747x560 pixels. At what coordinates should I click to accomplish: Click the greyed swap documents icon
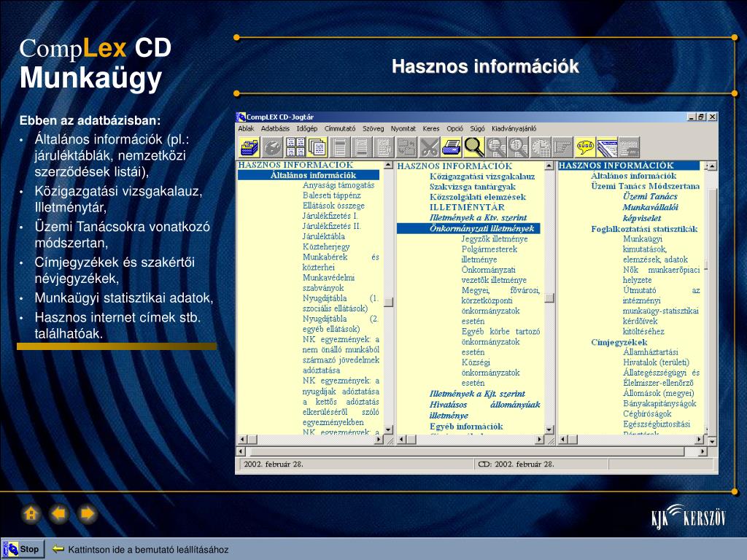406,147
